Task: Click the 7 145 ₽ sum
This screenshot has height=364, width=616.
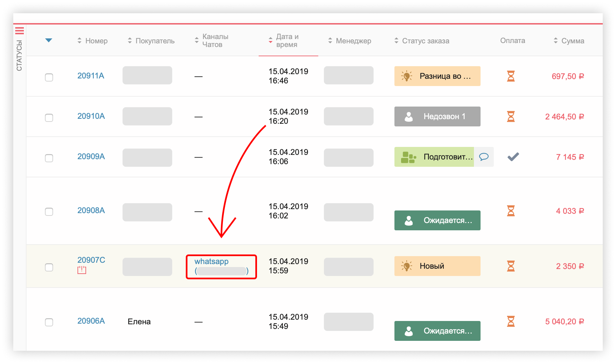Action: (570, 157)
